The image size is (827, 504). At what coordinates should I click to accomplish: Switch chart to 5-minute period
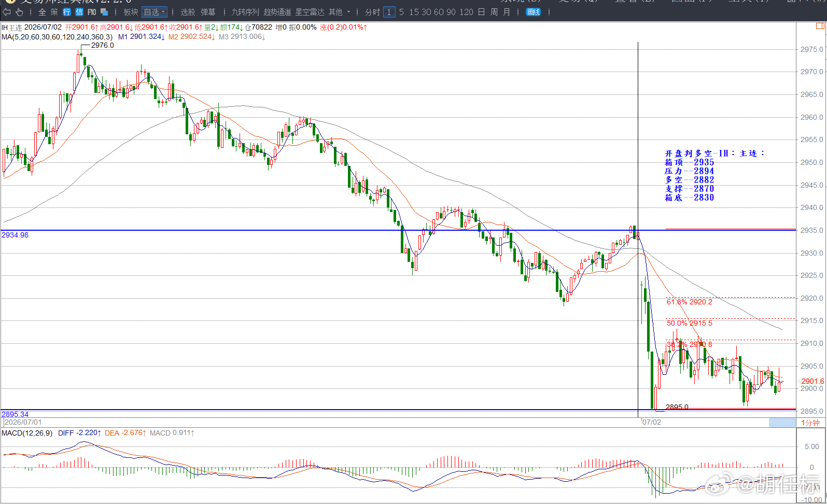(x=401, y=12)
